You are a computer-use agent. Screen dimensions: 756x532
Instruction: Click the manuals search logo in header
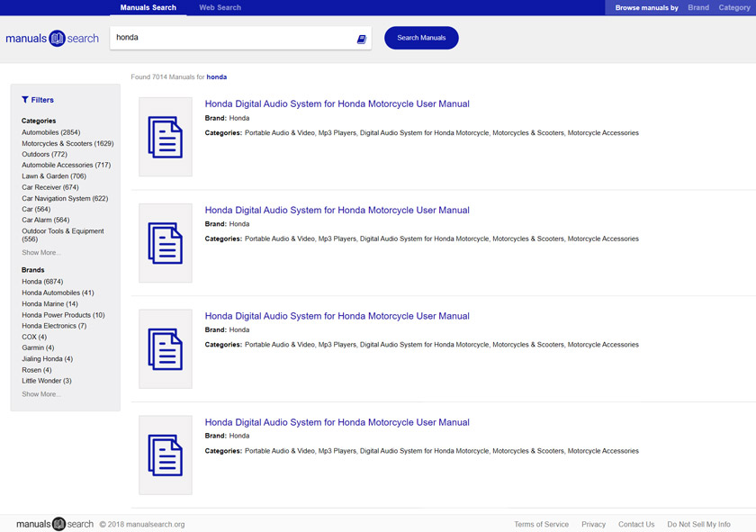tap(52, 39)
